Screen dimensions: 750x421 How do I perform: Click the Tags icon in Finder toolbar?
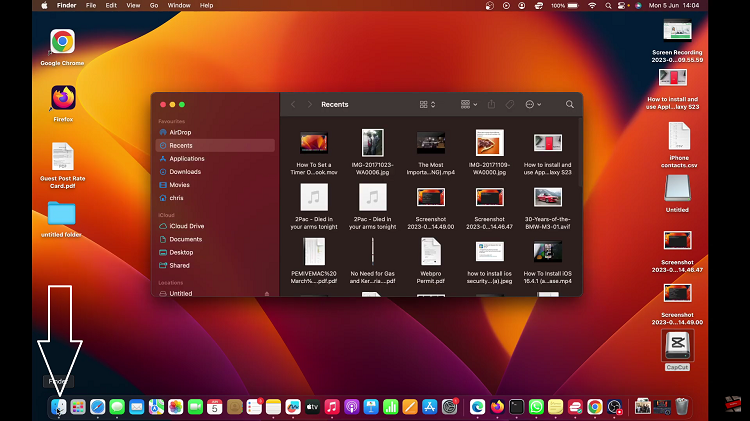[x=510, y=104]
